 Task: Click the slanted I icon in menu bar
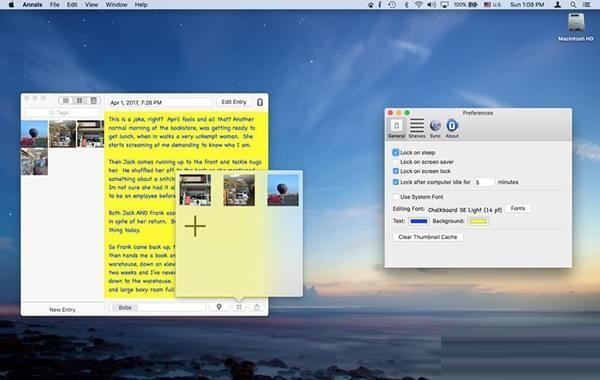coord(380,5)
